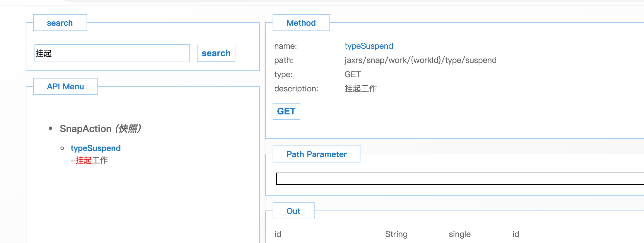Click the Method section header

[x=301, y=23]
